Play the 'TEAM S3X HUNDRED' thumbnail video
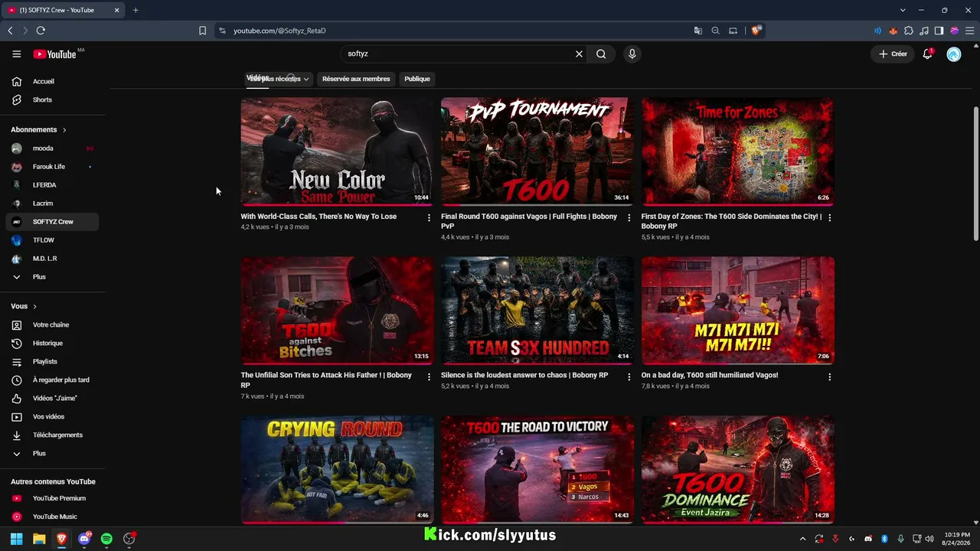Image resolution: width=980 pixels, height=551 pixels. pos(537,310)
